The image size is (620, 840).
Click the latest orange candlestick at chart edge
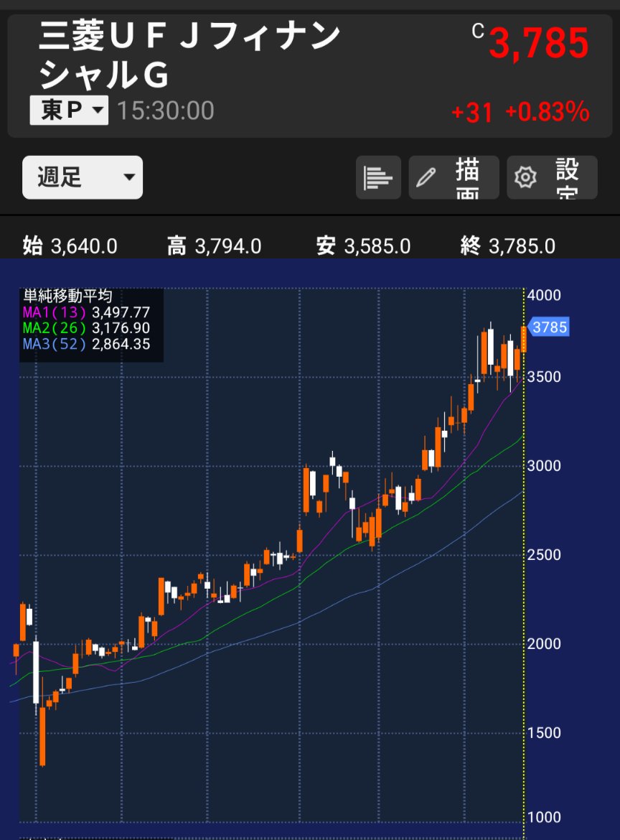tap(524, 339)
